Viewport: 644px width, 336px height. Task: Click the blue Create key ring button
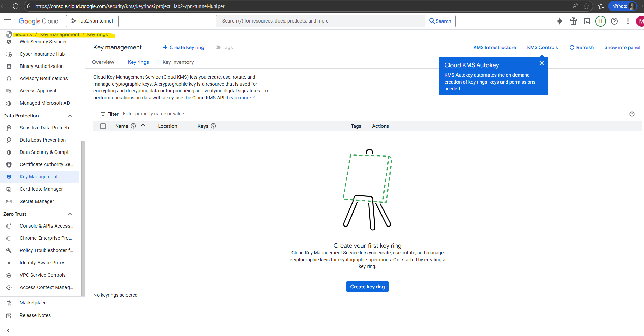click(368, 287)
